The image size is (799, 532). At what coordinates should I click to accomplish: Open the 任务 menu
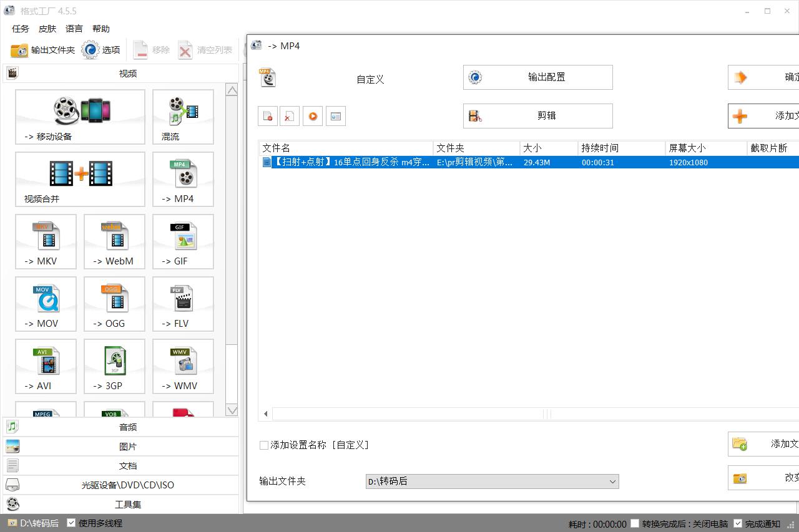[21, 29]
